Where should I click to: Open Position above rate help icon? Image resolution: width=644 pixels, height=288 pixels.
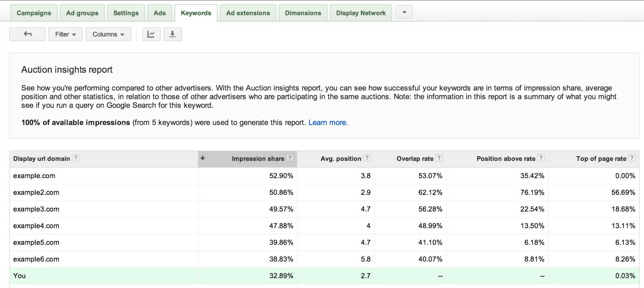tap(541, 158)
